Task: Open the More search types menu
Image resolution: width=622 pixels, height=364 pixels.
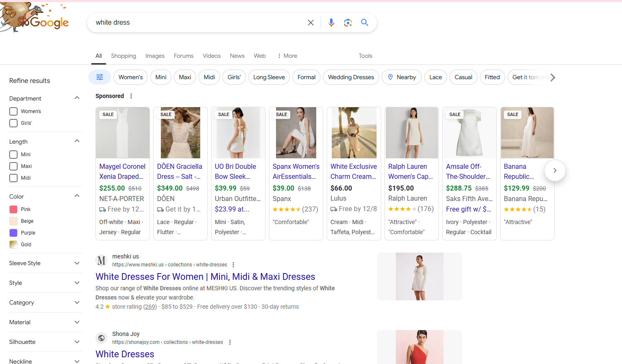Action: [x=287, y=56]
